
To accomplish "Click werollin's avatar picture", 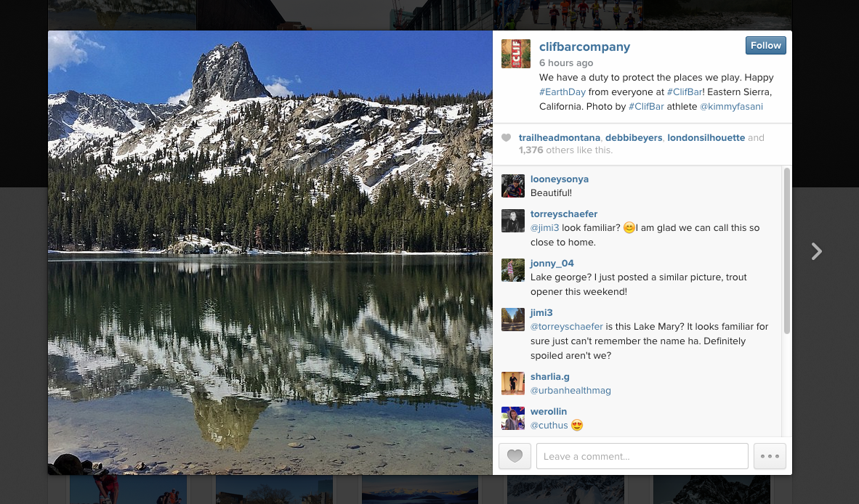I will [x=513, y=418].
